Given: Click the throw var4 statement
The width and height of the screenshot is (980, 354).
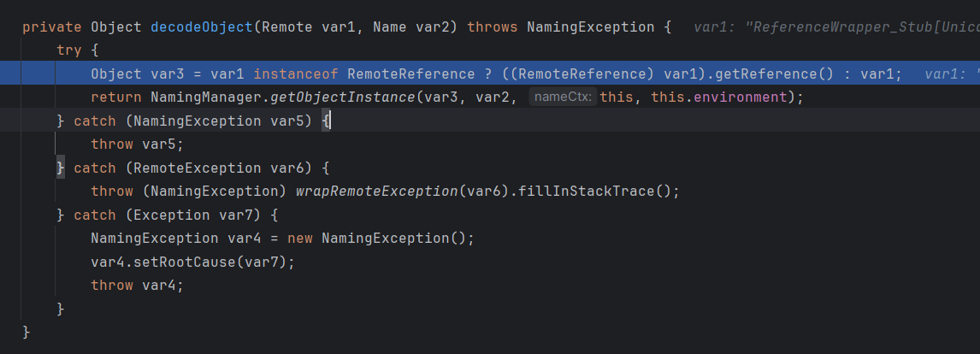Looking at the screenshot, I should (x=137, y=285).
